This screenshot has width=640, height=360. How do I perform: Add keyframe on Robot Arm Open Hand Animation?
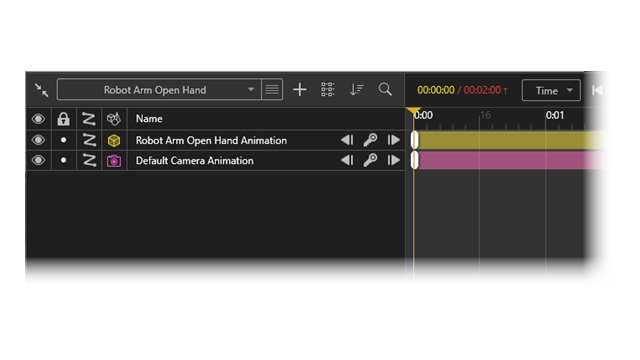click(370, 140)
